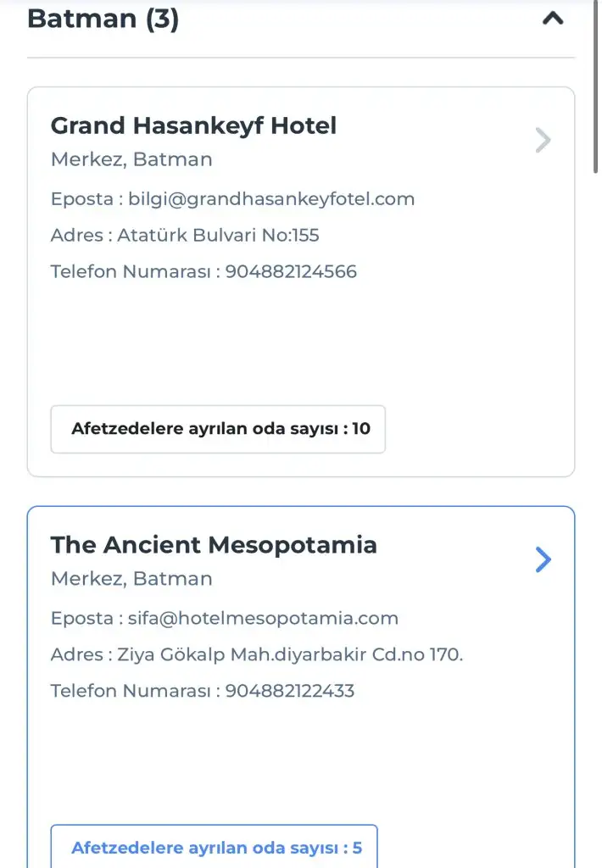This screenshot has height=868, width=602.
Task: Open Grand Hasankeyf Hotel details arrow
Action: pyautogui.click(x=543, y=140)
